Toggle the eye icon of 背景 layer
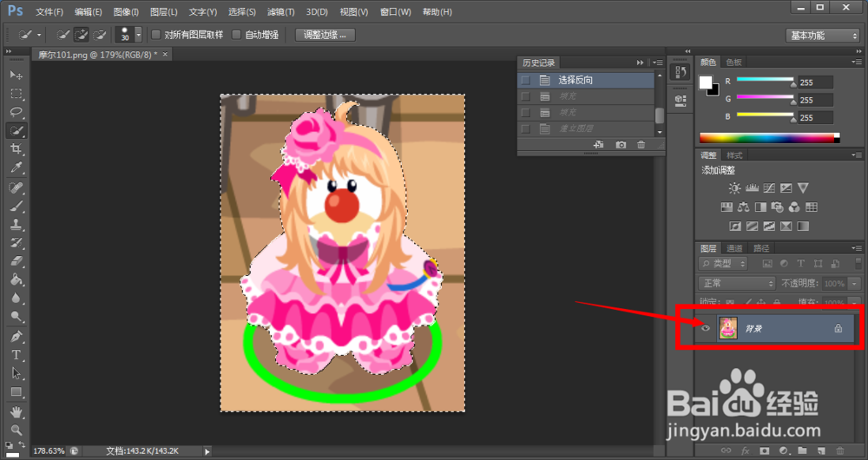The image size is (868, 460). click(706, 328)
